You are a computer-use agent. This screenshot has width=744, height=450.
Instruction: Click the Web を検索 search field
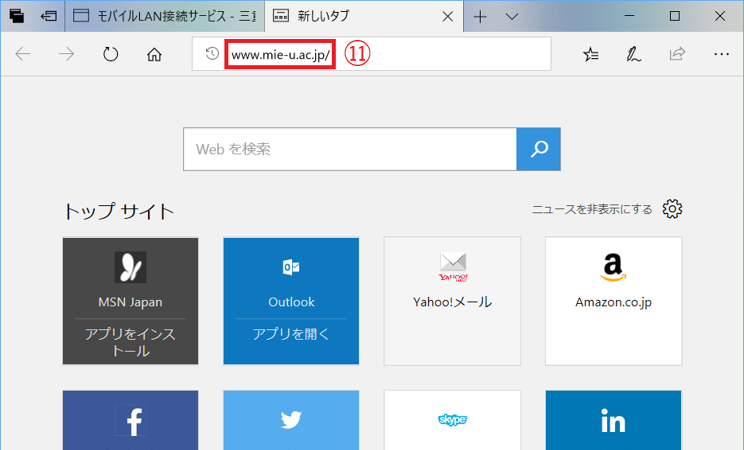pos(350,149)
